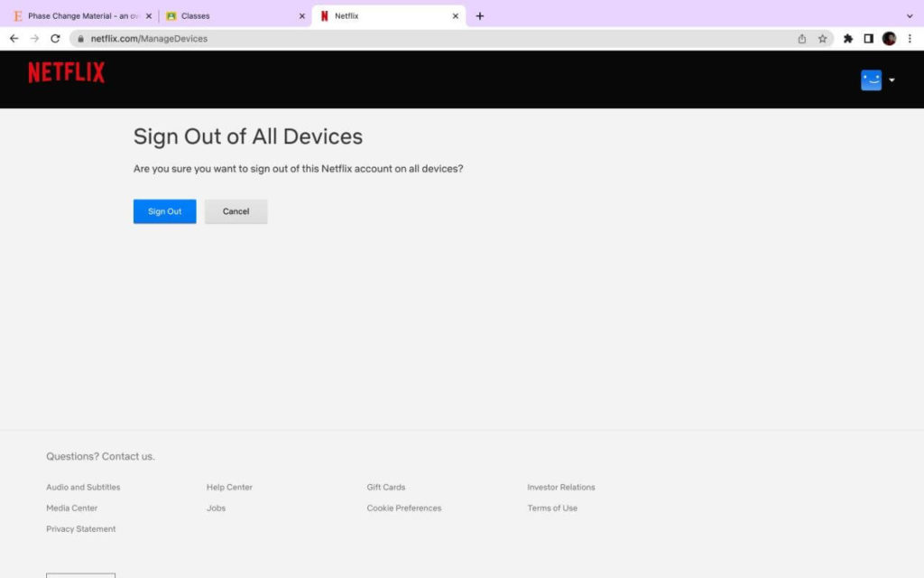The width and height of the screenshot is (924, 578).
Task: Open Terms of Use link
Action: 552,508
